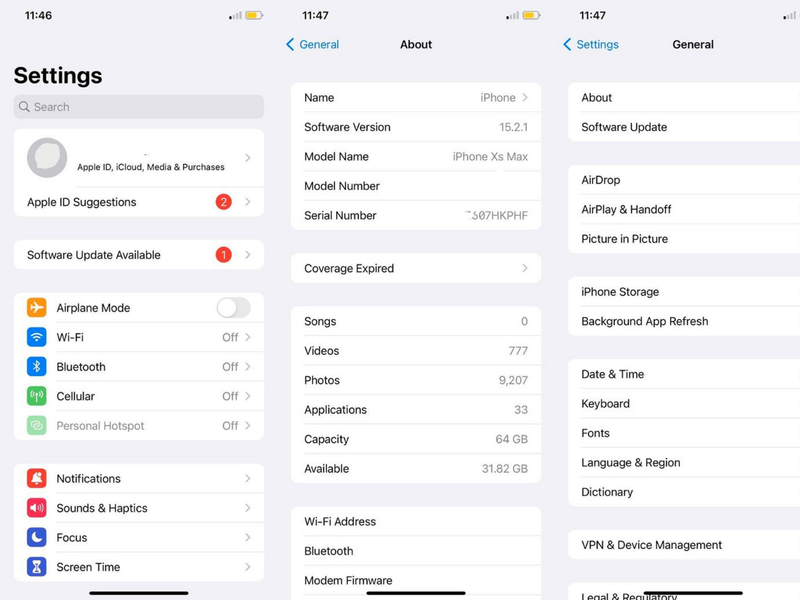Open Coverage Expired details
The image size is (800, 600).
point(416,268)
